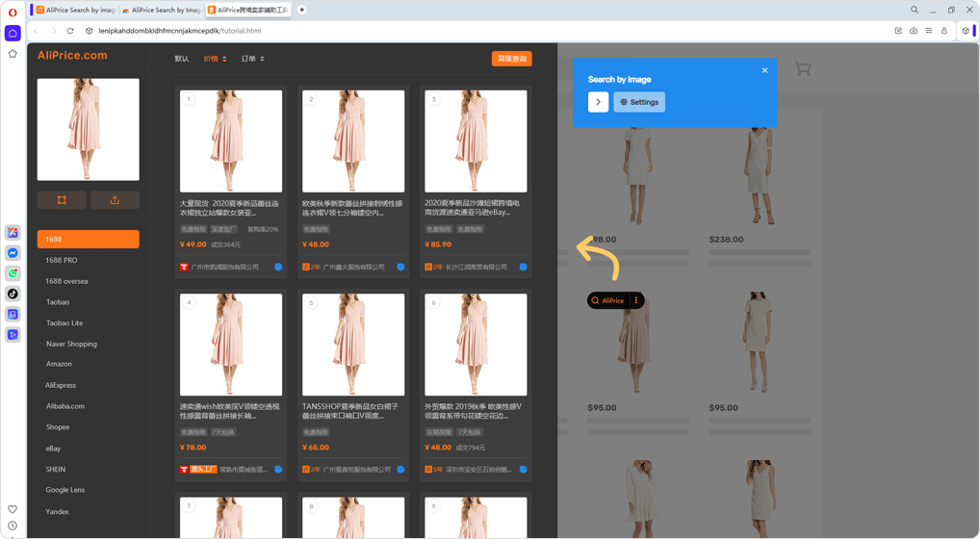Click the arrow next button in popup
Viewport: 980px width, 539px height.
tap(598, 102)
